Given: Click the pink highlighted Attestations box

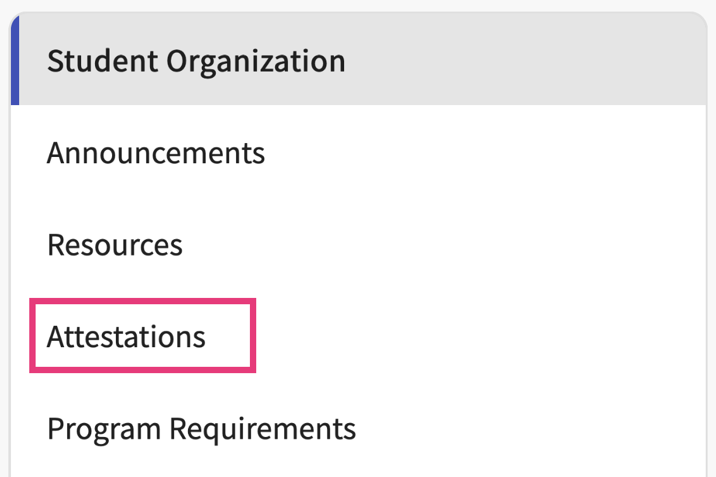Looking at the screenshot, I should pos(142,335).
